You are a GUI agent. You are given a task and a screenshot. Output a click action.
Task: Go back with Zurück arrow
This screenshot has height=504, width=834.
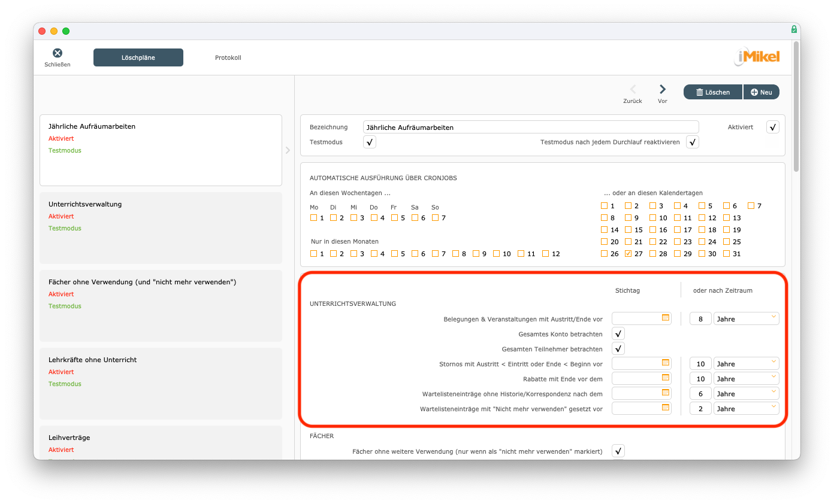point(633,90)
